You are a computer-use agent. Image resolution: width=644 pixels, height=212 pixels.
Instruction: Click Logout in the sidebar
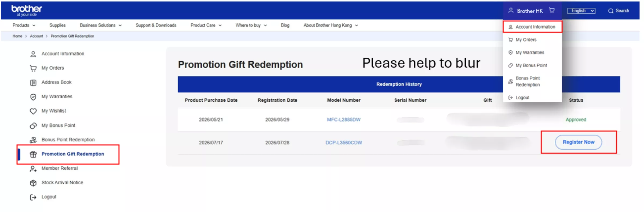tap(49, 197)
